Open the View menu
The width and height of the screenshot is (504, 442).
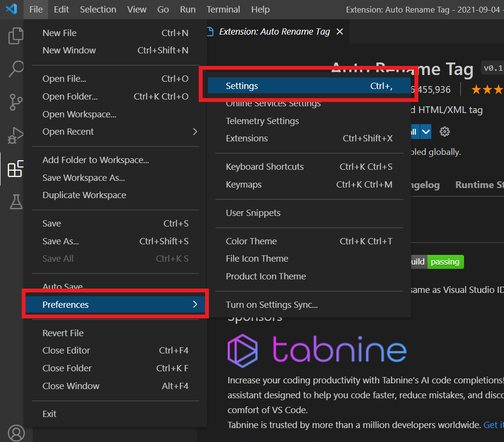tap(137, 10)
